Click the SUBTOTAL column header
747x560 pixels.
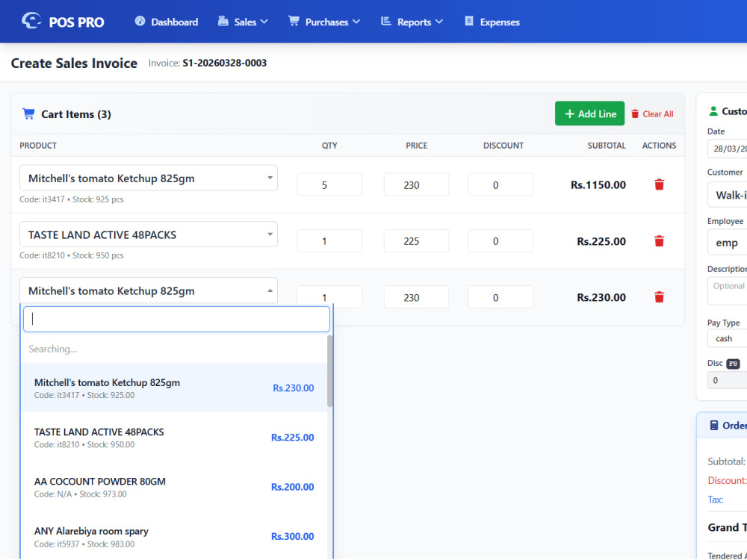[607, 146]
